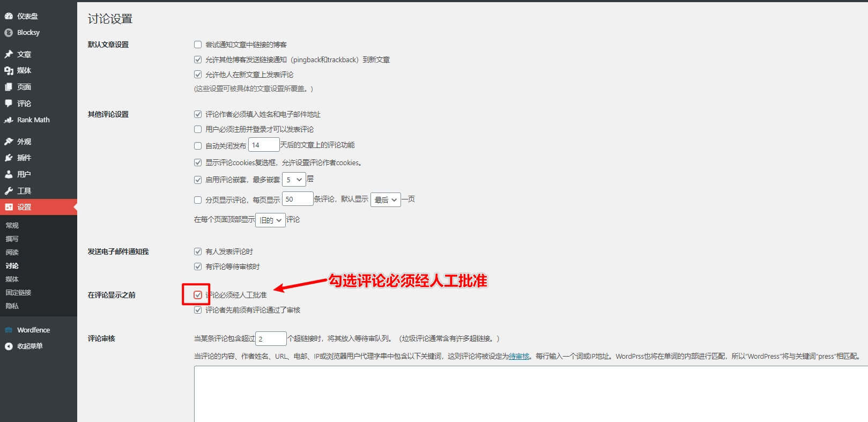This screenshot has height=422, width=868.
Task: Collapse menu via 收起菜单 icon
Action: 9,346
